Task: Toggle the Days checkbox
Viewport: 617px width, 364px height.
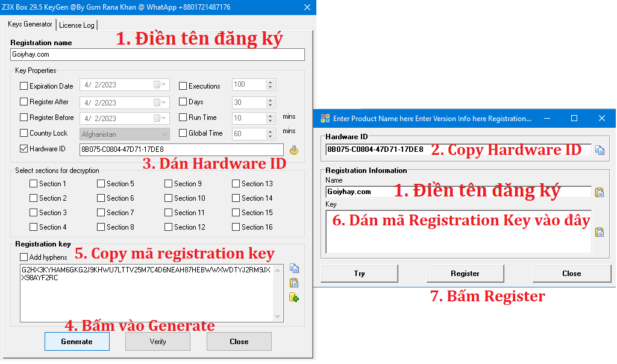Action: pyautogui.click(x=183, y=101)
